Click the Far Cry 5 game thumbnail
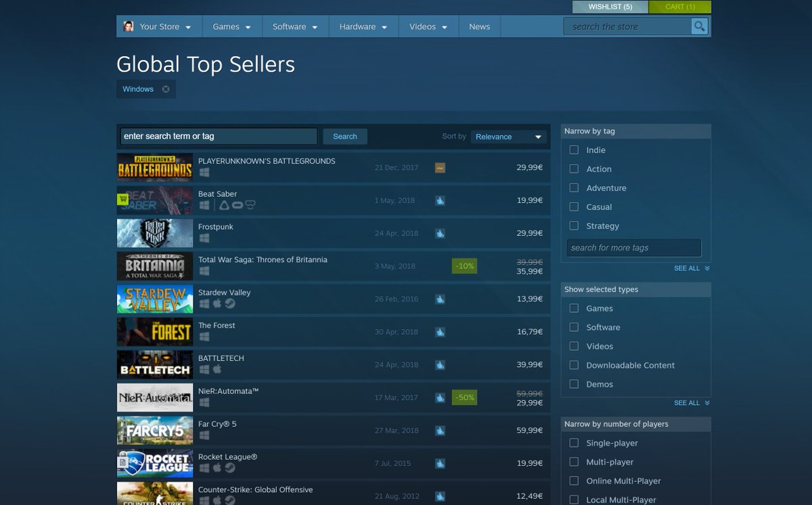Viewport: 812px width, 505px height. 155,431
